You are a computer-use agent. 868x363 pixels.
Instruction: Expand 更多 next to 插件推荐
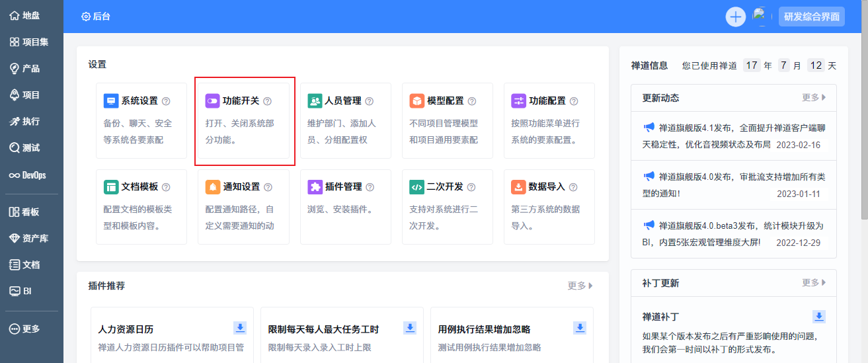point(580,286)
